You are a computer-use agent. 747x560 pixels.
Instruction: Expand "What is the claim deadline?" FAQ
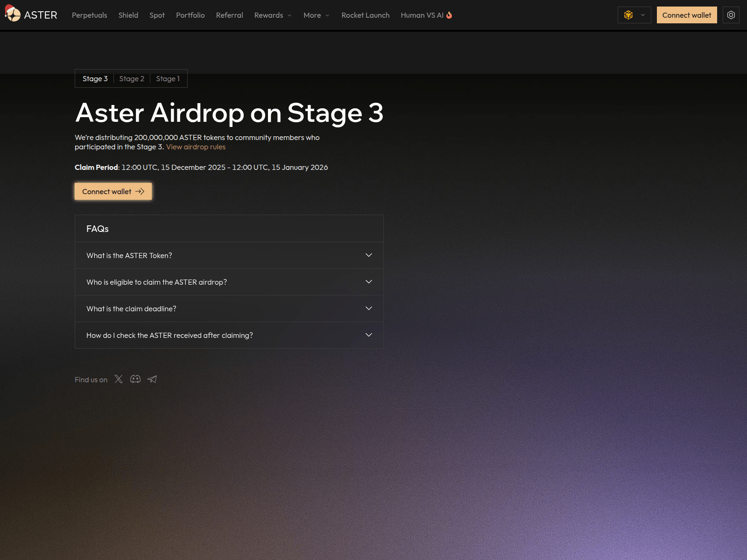[x=229, y=308]
